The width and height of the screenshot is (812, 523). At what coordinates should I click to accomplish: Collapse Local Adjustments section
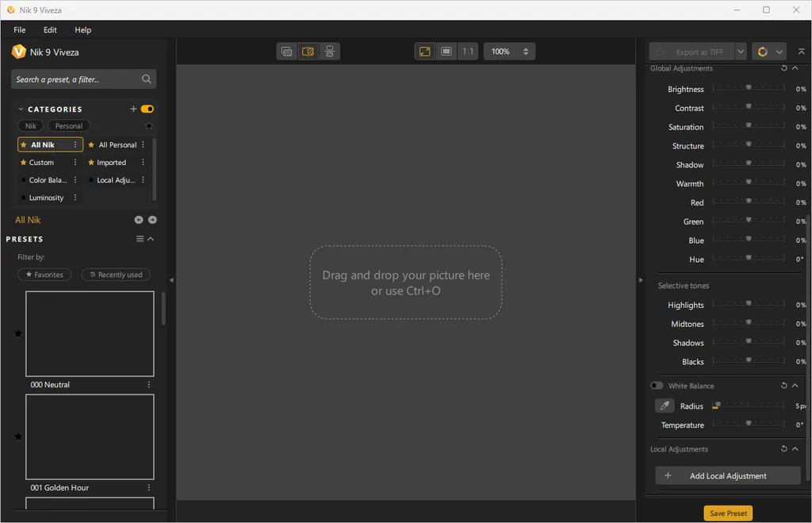coord(795,449)
